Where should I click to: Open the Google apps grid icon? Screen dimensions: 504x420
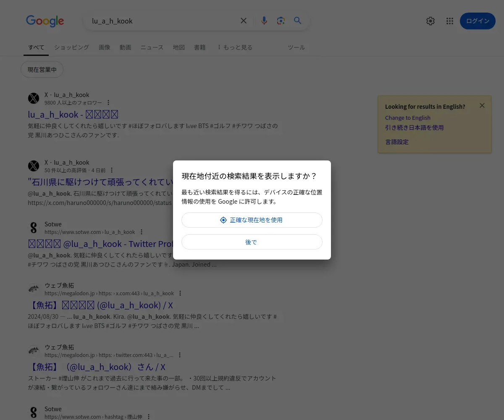tap(450, 21)
